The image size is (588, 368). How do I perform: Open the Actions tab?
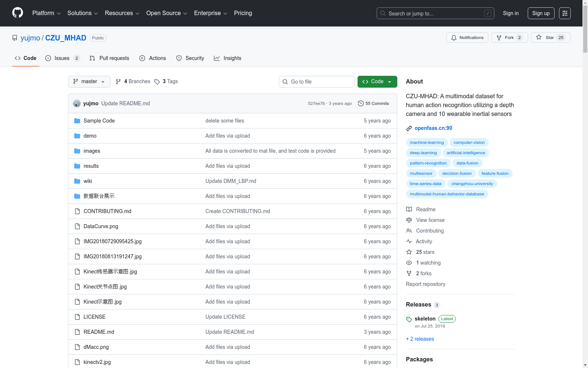[153, 58]
